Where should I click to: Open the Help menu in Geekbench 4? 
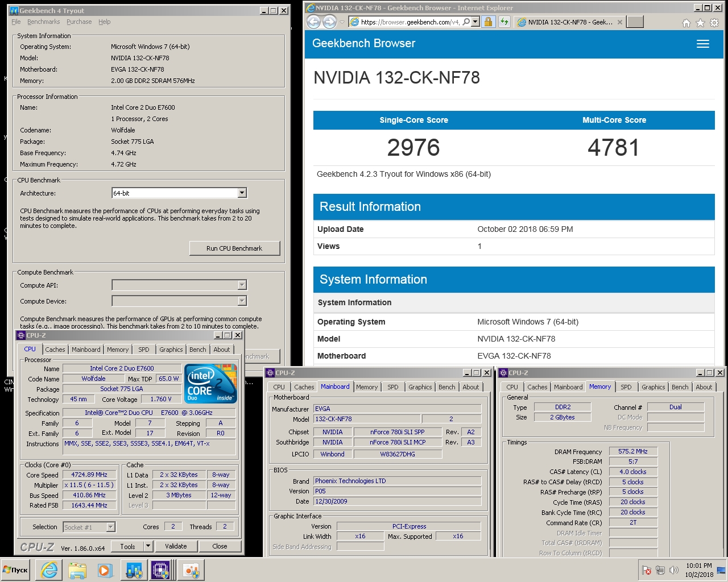tap(104, 22)
